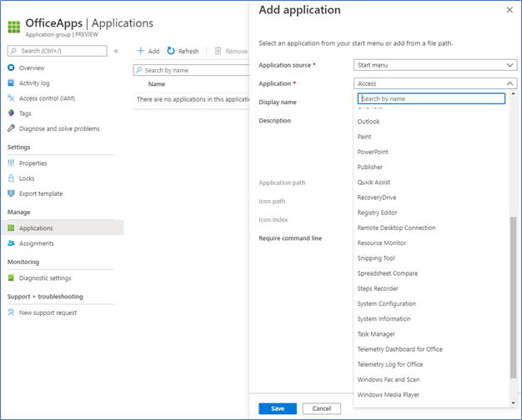Screen dimensions: 522x420
Task: Go to Access control (IAM)
Action: coord(47,98)
